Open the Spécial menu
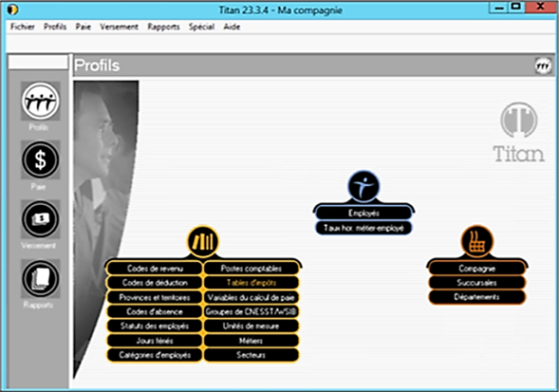Image resolution: width=559 pixels, height=392 pixels. tap(201, 27)
